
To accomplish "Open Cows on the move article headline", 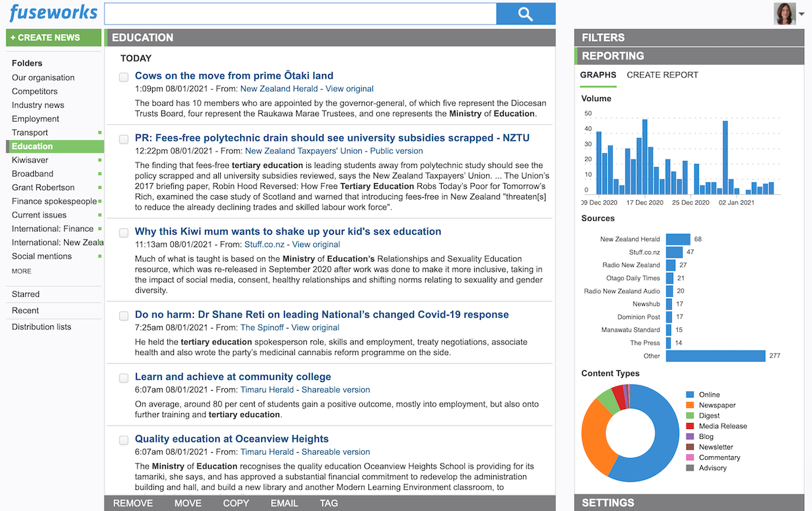I will (x=234, y=76).
